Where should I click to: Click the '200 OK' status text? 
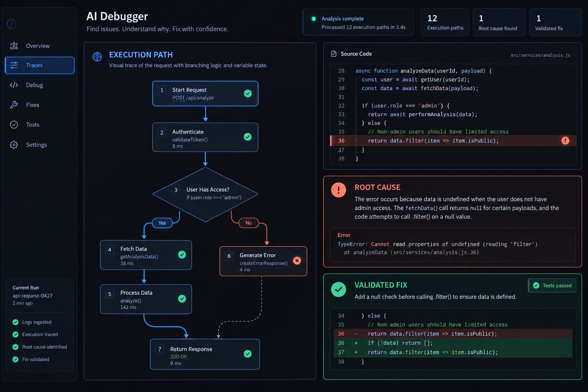click(x=179, y=357)
